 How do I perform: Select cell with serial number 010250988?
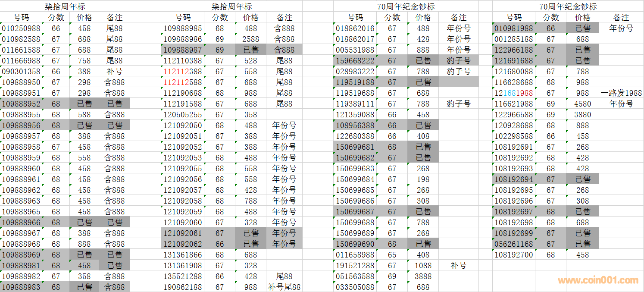[x=21, y=28]
